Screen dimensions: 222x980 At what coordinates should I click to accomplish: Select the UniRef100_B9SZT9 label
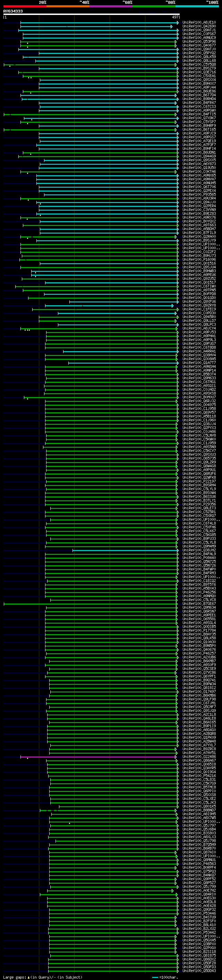199,68
